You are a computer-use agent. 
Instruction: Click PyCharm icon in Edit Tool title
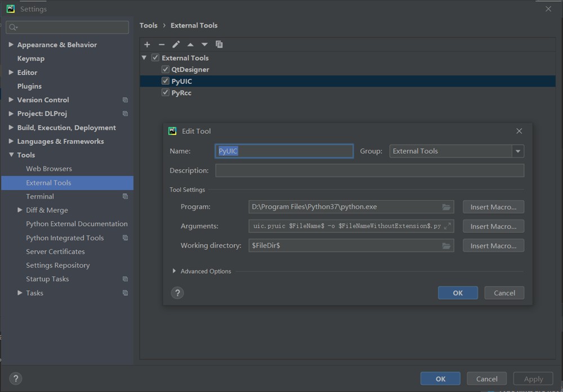click(172, 131)
